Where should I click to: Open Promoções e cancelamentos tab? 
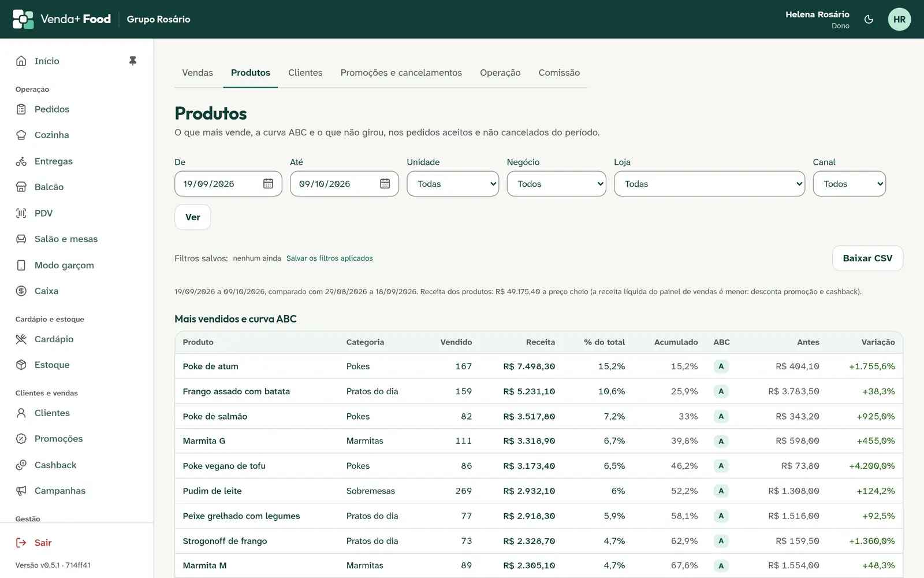pos(401,73)
